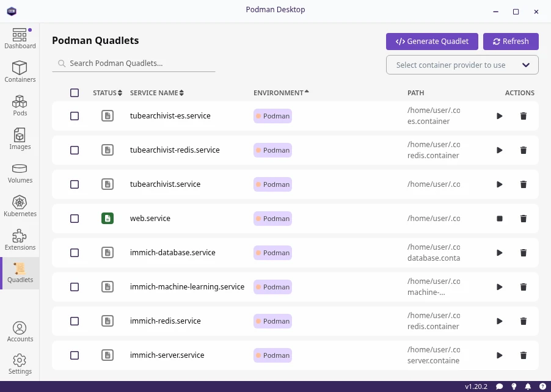Click the Generate Quadlet button
Viewport: 551px width, 392px height.
(x=432, y=42)
